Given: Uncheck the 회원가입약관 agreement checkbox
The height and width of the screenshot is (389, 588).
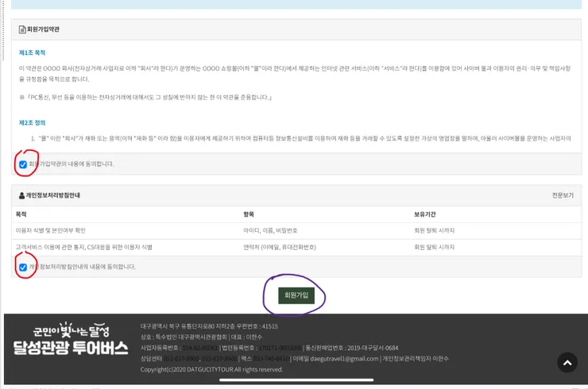Looking at the screenshot, I should pos(23,164).
